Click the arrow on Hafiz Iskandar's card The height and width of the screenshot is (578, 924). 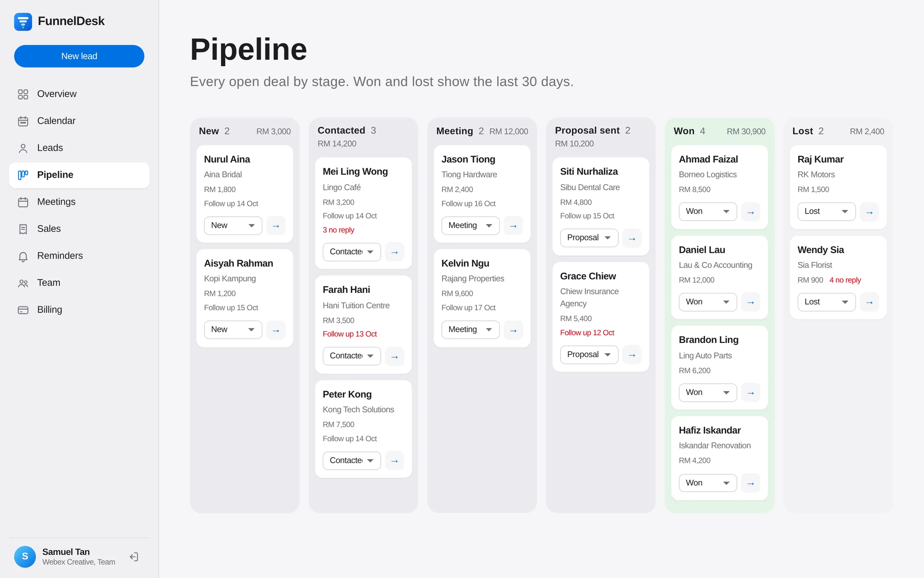751,483
